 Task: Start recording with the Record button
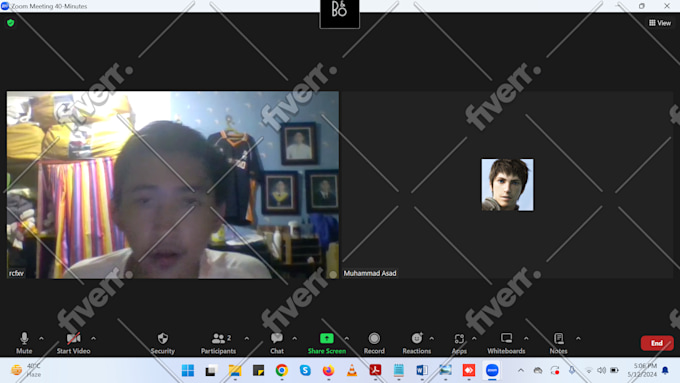click(x=374, y=343)
